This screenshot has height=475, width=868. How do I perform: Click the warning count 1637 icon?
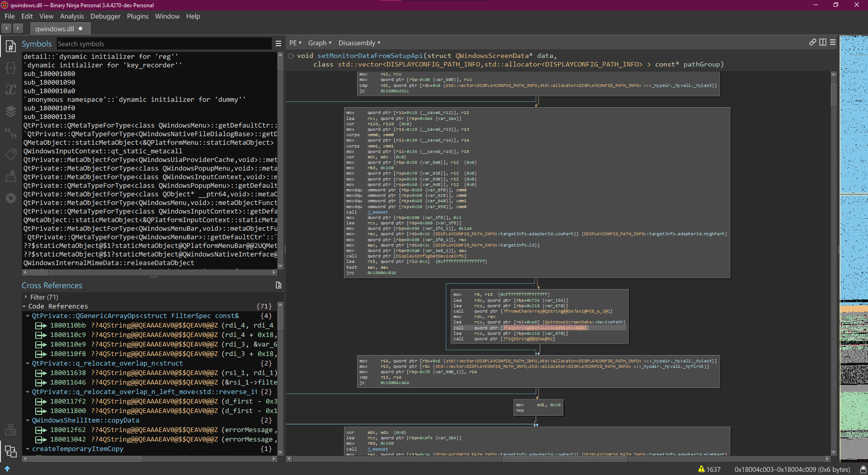click(702, 469)
